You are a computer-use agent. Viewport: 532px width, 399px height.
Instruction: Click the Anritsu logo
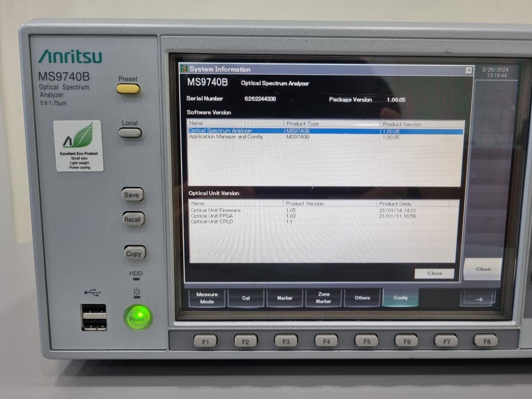(x=70, y=56)
